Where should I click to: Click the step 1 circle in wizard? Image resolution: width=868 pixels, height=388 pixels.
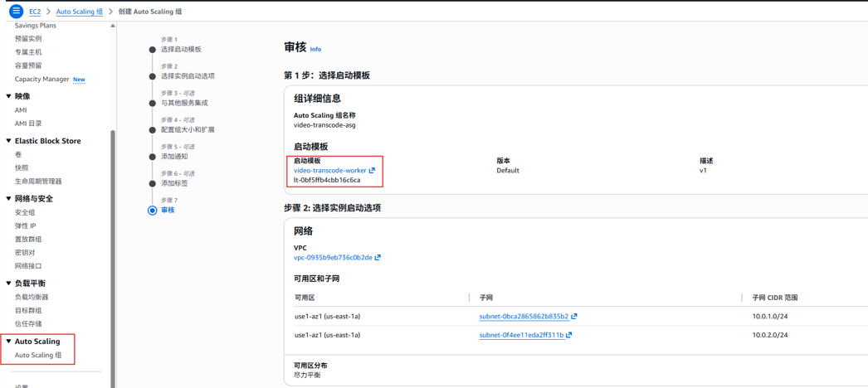click(x=152, y=49)
